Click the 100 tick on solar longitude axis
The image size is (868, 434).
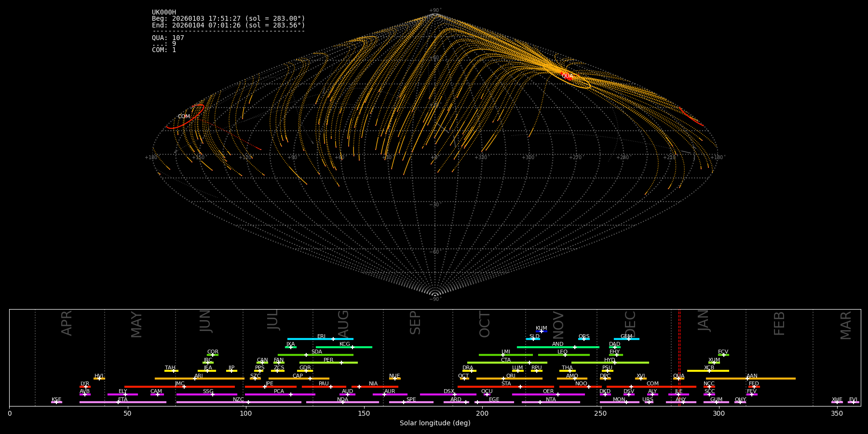pyautogui.click(x=246, y=413)
